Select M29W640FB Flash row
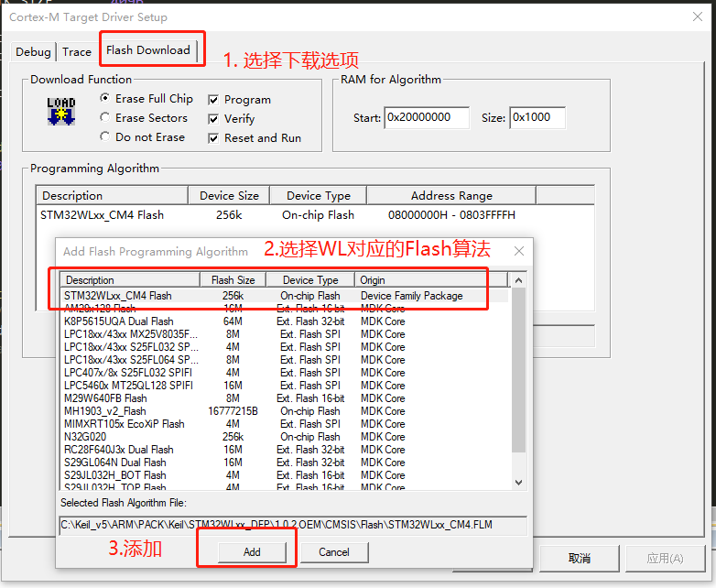This screenshot has width=716, height=588. (x=284, y=397)
